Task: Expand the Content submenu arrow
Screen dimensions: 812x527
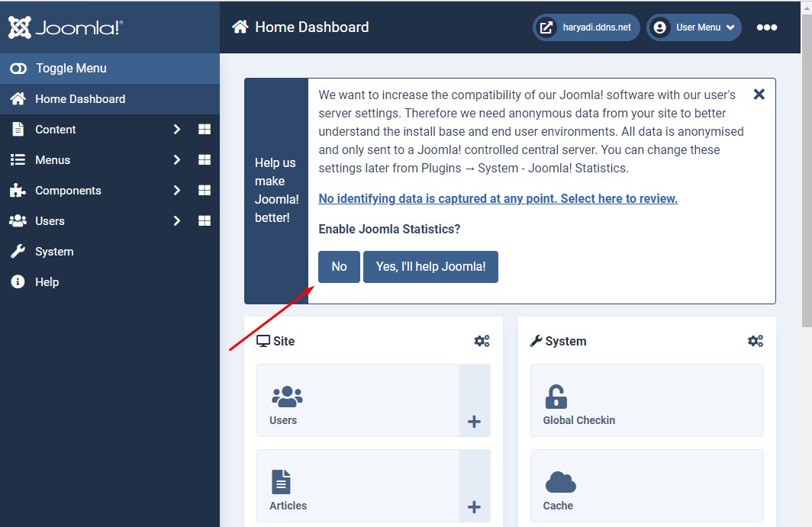Action: pyautogui.click(x=177, y=130)
